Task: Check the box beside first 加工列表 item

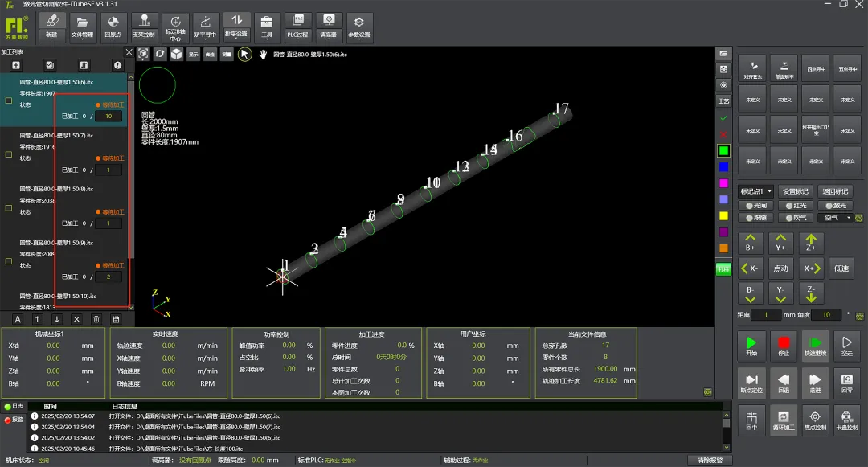Action: (8, 100)
